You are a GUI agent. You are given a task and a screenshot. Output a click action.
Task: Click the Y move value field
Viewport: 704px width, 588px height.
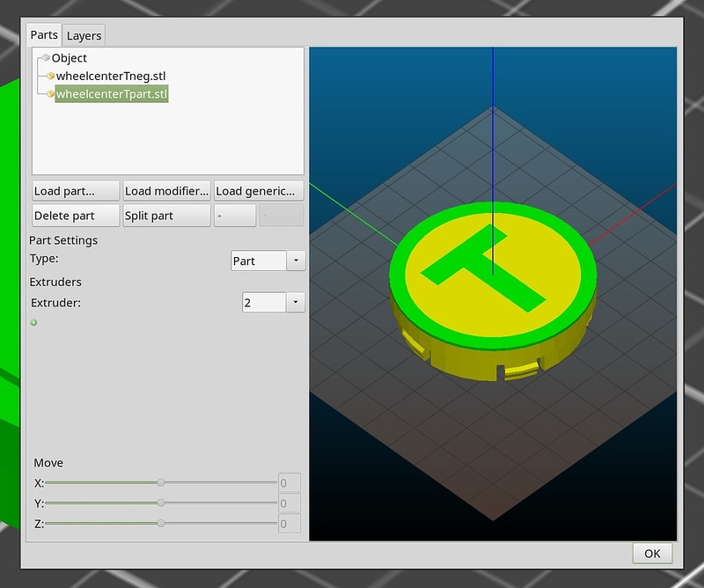click(290, 503)
